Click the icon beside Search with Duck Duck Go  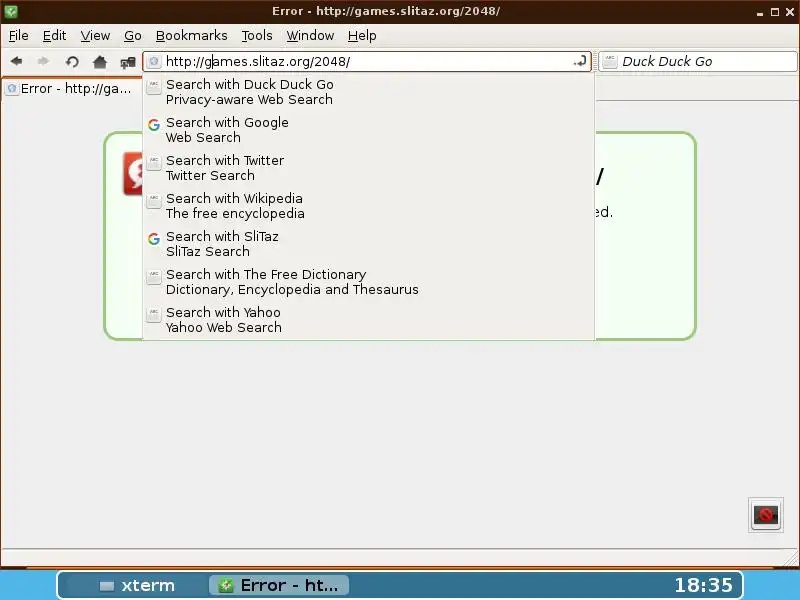(154, 87)
